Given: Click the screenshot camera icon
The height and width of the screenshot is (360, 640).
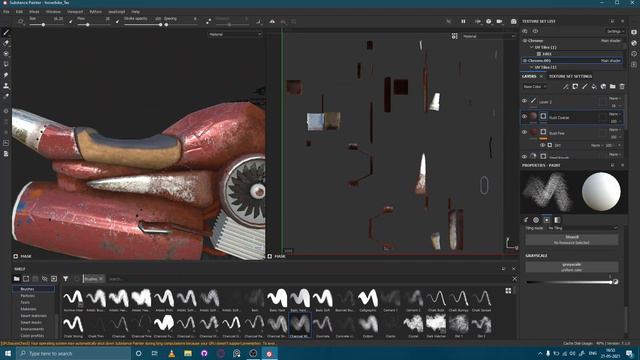Looking at the screenshot, I should pos(513,21).
